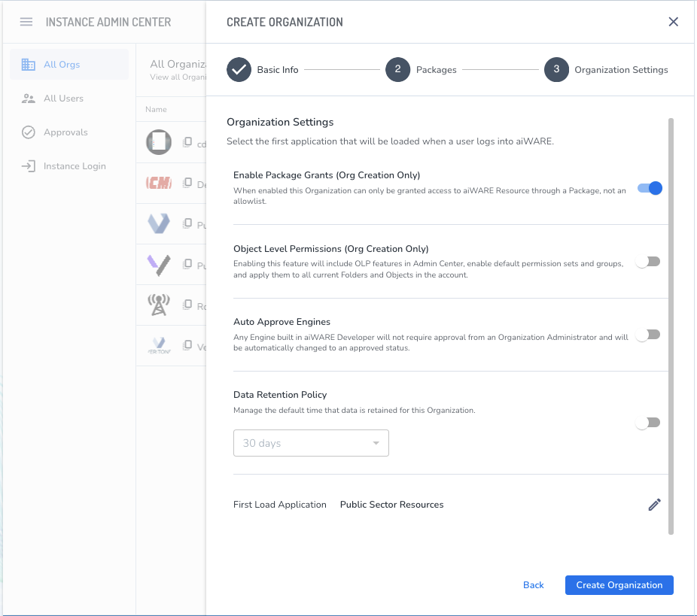Click the Instance Login arrow icon
Image resolution: width=697 pixels, height=616 pixels.
[28, 165]
